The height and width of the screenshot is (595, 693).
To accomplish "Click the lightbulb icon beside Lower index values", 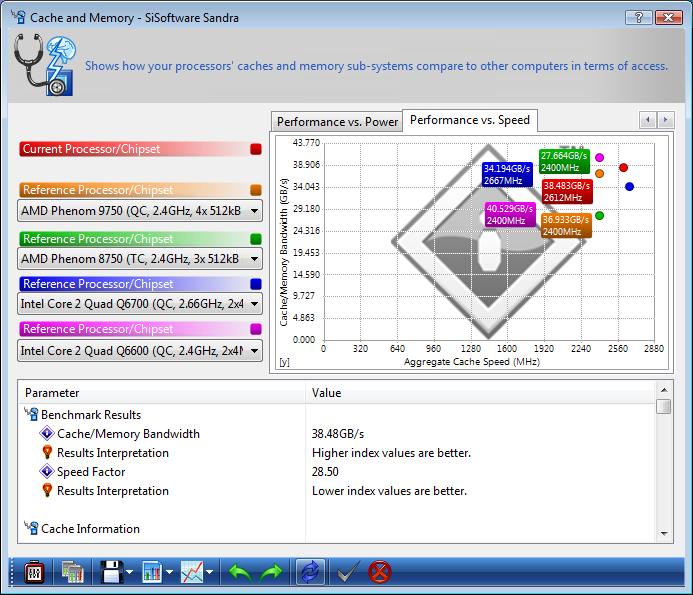I will tap(47, 490).
